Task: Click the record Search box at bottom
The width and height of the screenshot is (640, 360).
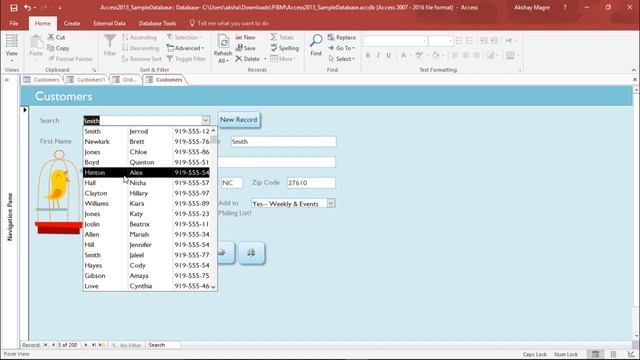Action: [163, 345]
